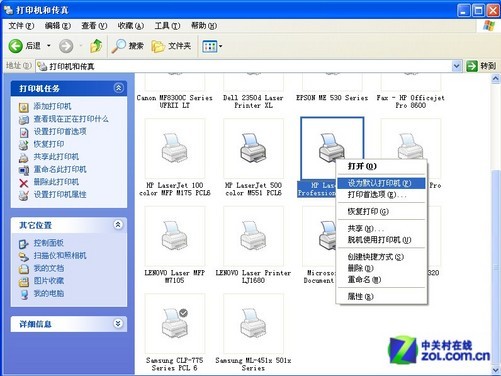501x376 pixels.
Task: Click the Back (后退) arrow icon
Action: [15, 46]
